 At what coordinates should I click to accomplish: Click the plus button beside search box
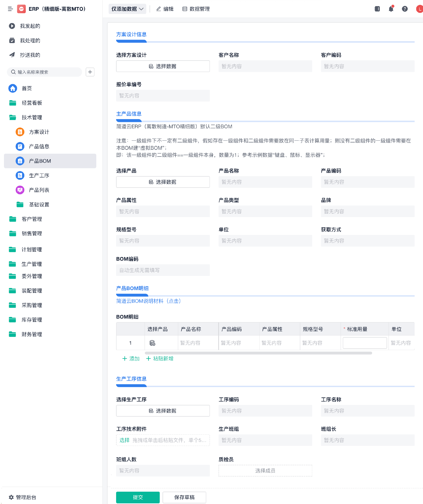tap(90, 72)
